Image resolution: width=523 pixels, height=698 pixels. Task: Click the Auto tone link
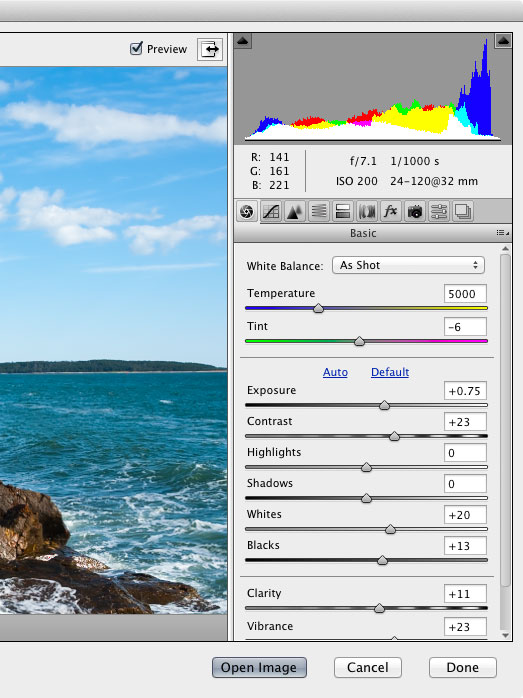pos(335,372)
